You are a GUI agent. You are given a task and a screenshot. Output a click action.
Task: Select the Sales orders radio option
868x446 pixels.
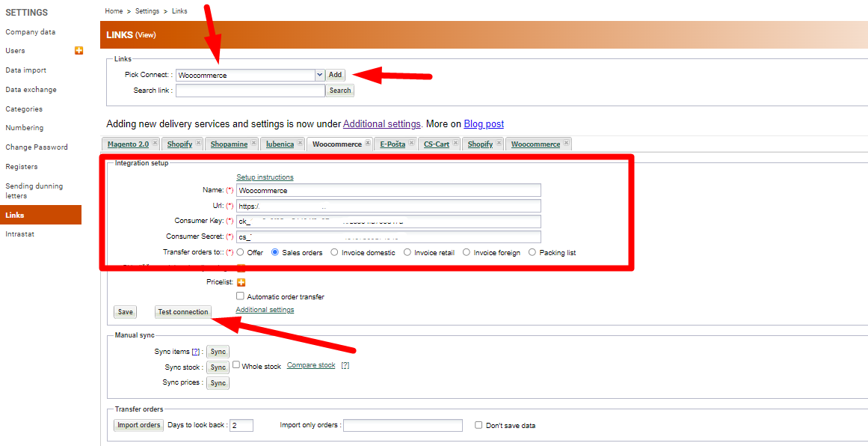click(x=275, y=252)
